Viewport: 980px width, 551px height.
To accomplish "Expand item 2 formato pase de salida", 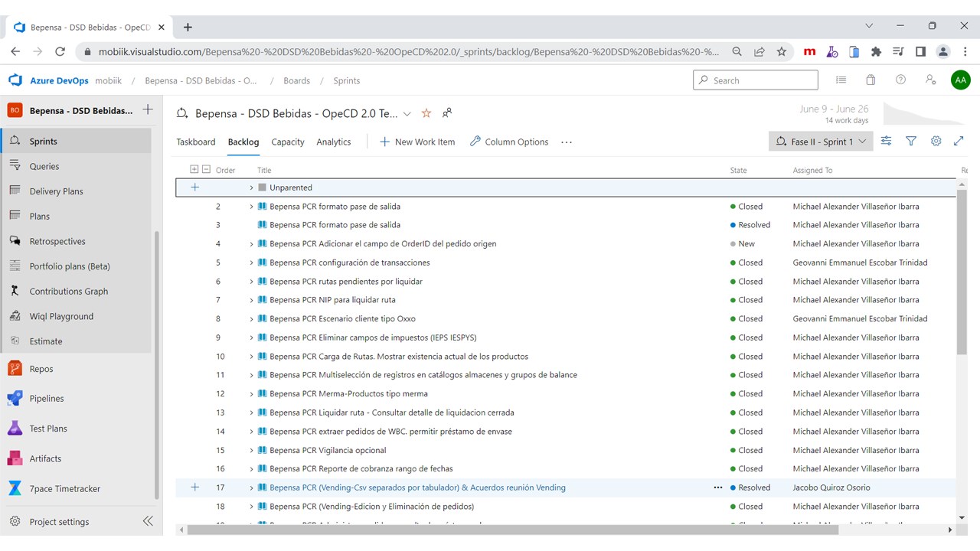I will click(251, 207).
